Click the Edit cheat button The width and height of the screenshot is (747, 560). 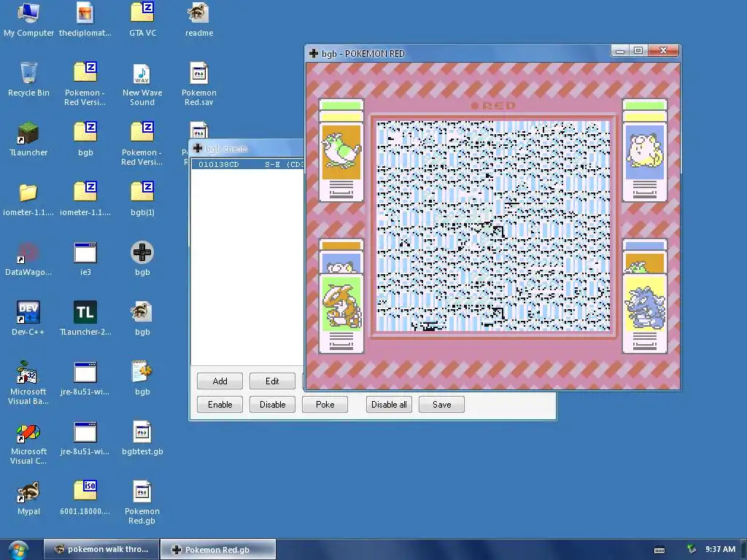272,381
